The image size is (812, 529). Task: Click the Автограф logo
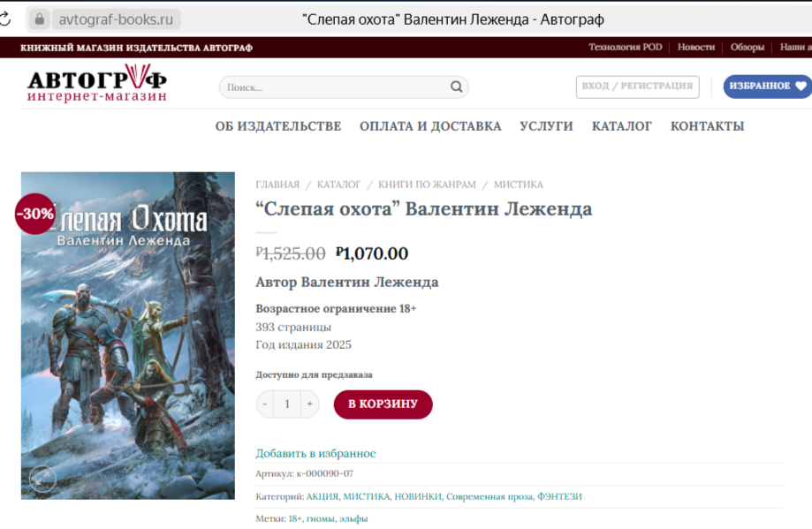click(x=97, y=83)
